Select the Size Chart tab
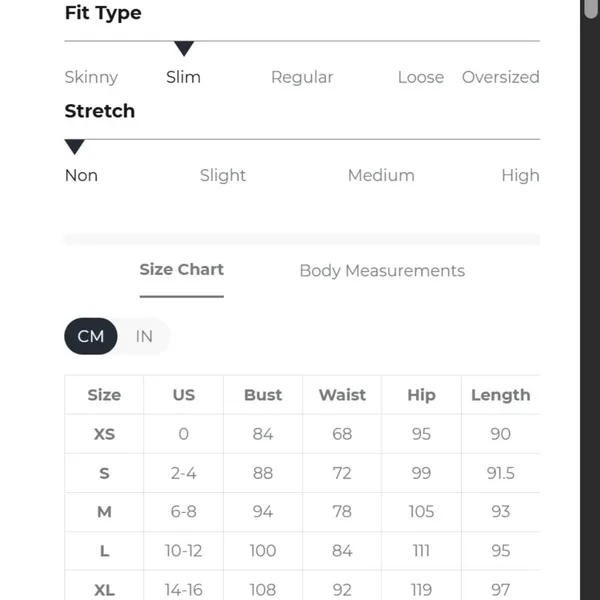 pos(182,270)
